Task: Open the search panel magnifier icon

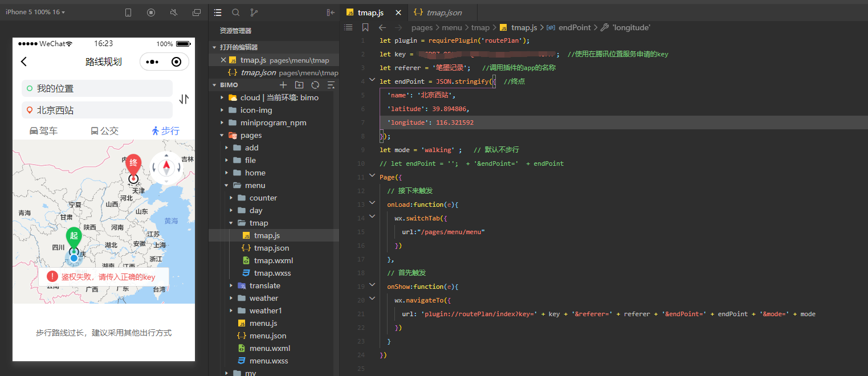Action: pos(236,12)
